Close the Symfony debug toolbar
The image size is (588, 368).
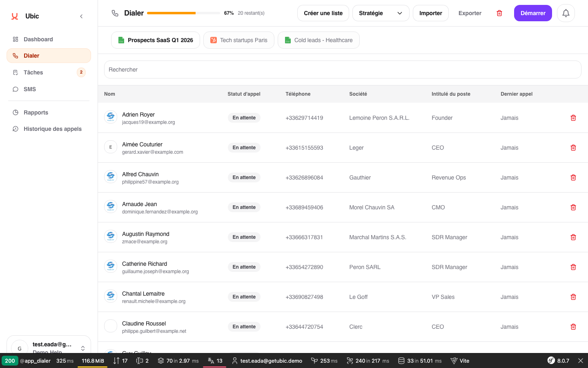point(580,361)
